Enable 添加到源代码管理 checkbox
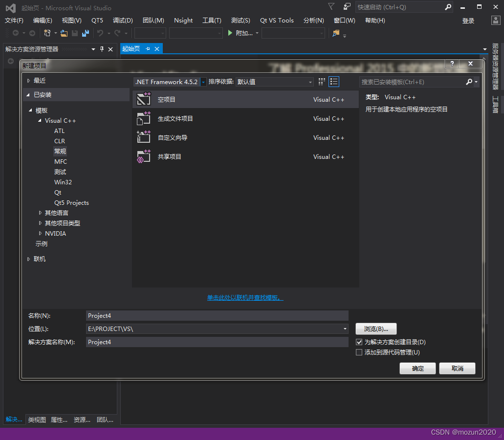This screenshot has height=440, width=504. [x=359, y=352]
